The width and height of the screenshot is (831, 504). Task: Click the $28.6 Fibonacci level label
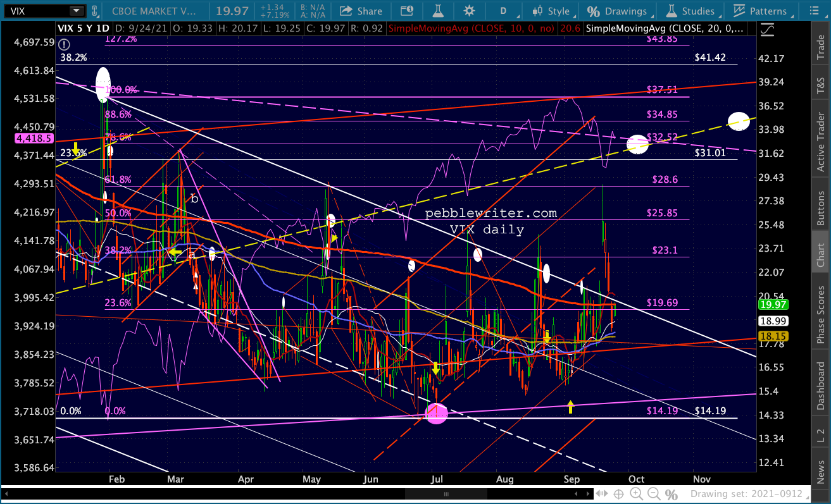[665, 180]
